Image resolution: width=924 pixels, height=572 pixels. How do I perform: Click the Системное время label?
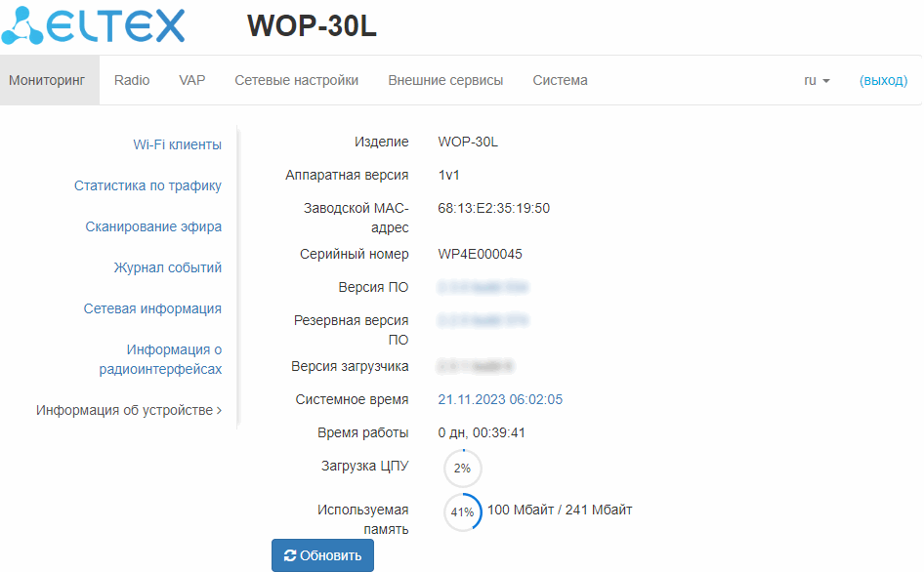point(352,399)
